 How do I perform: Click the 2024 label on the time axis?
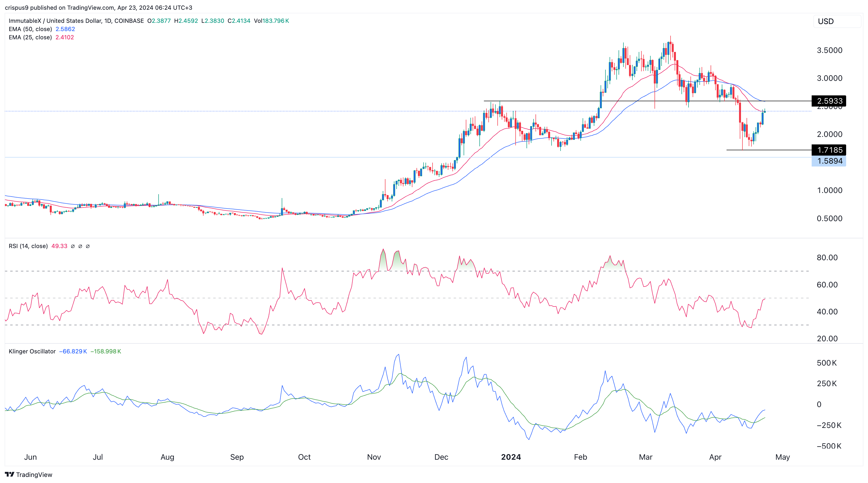coord(511,457)
